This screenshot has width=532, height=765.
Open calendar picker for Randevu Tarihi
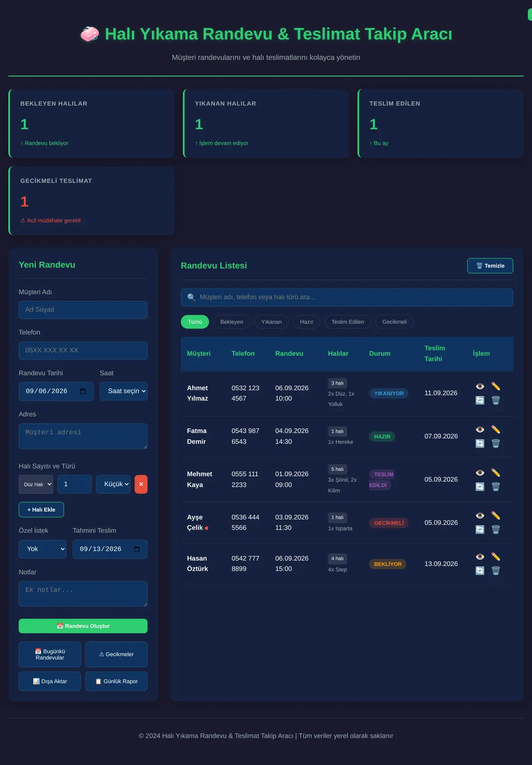(83, 391)
